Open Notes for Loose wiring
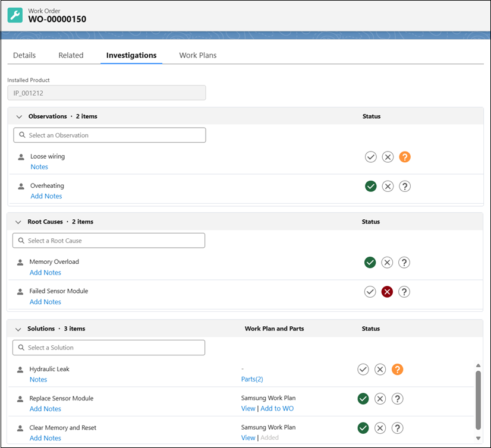491x448 pixels. 39,167
